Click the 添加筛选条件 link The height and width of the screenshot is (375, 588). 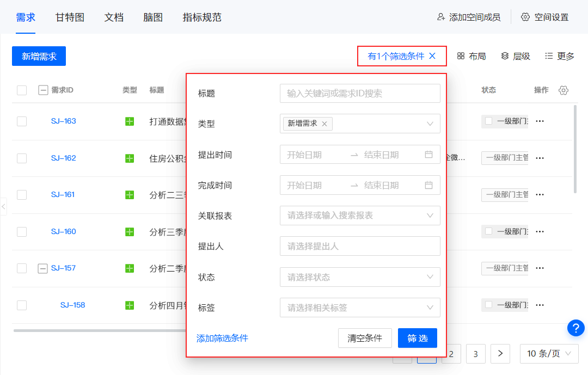[x=222, y=338]
